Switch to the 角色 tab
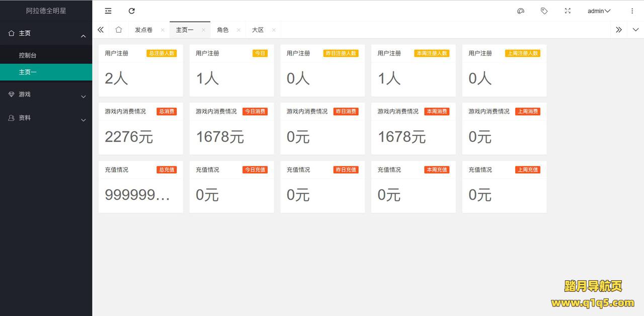 pyautogui.click(x=222, y=30)
